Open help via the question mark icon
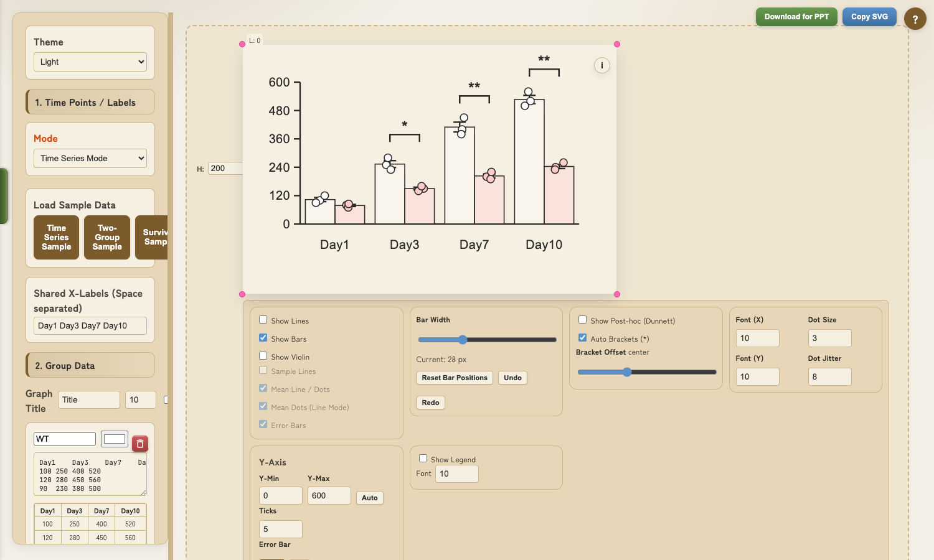Screen dimensions: 934x560 click(x=915, y=19)
